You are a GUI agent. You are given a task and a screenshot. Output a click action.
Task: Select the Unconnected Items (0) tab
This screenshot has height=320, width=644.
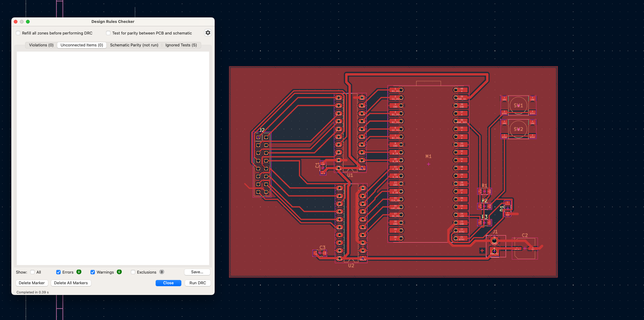pyautogui.click(x=82, y=45)
